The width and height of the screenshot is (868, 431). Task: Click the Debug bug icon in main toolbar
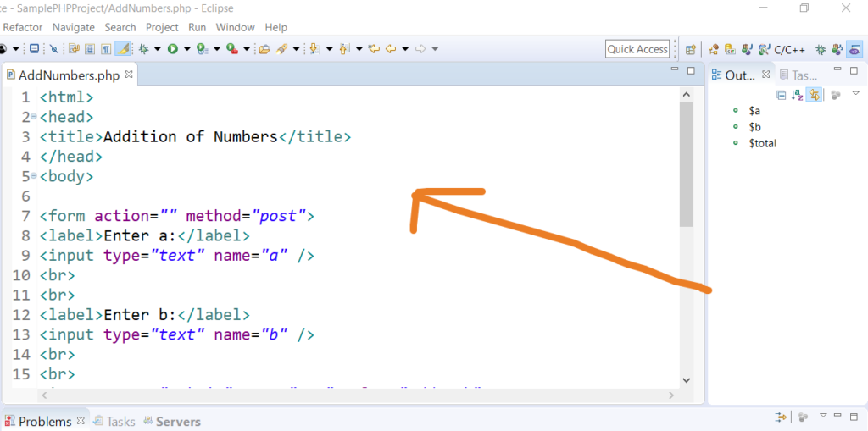point(144,49)
